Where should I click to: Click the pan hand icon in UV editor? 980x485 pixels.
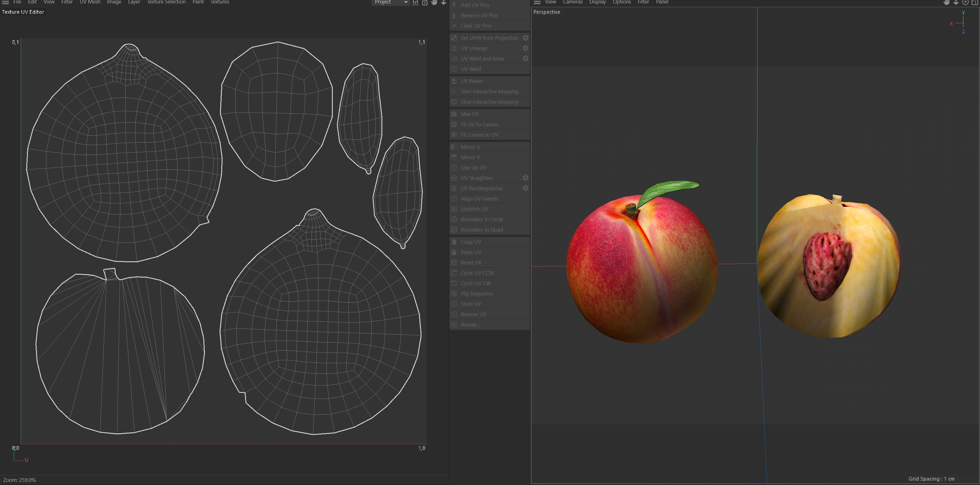point(434,2)
